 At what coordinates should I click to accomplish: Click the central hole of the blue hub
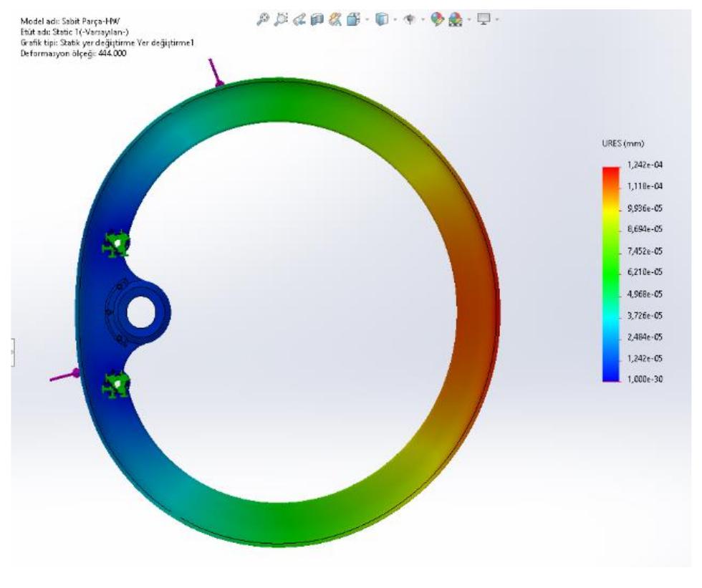[x=140, y=312]
